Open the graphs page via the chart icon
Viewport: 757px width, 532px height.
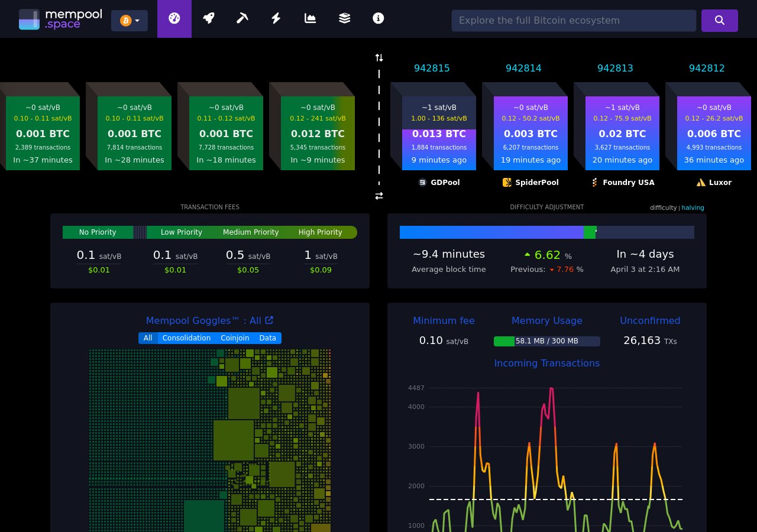[x=310, y=18]
